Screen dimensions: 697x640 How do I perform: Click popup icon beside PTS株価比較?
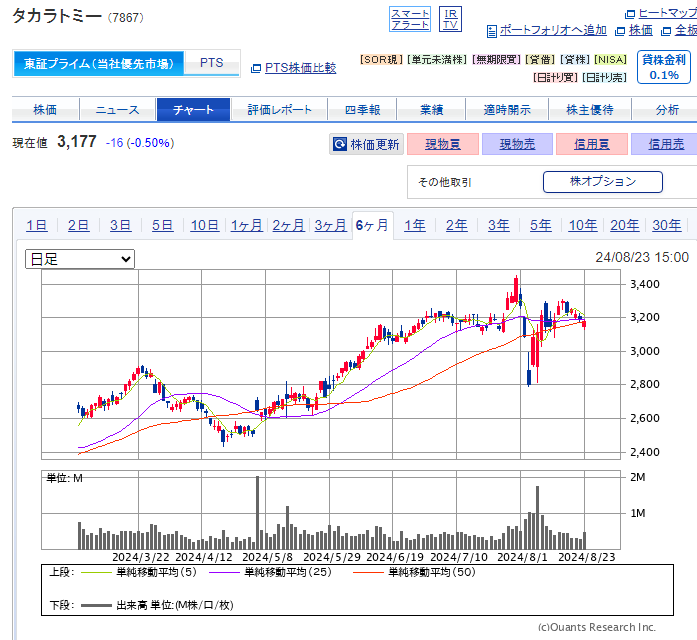pos(256,68)
